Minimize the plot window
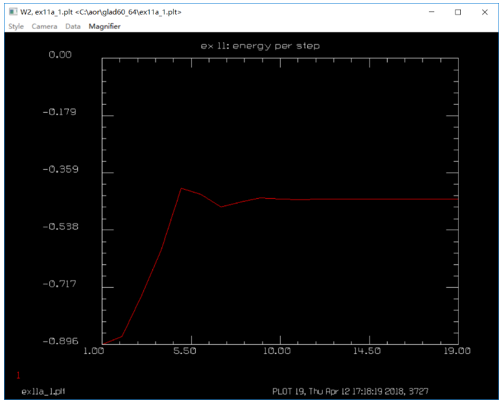 click(431, 12)
